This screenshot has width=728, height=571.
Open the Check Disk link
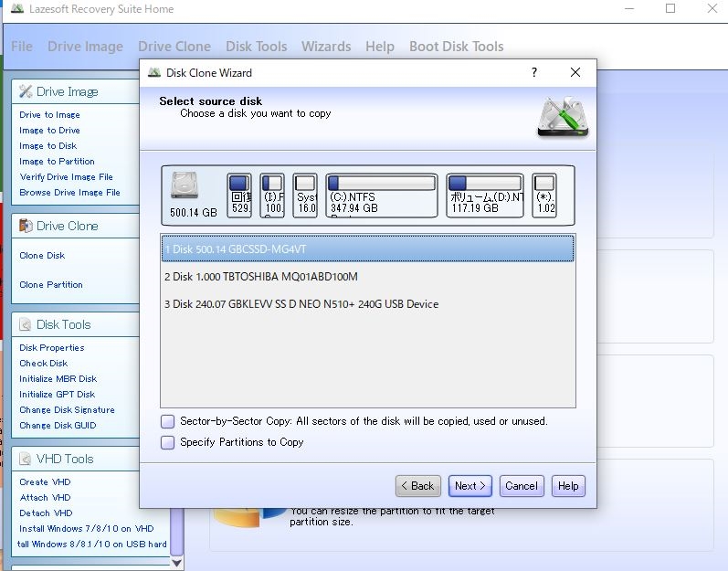44,363
